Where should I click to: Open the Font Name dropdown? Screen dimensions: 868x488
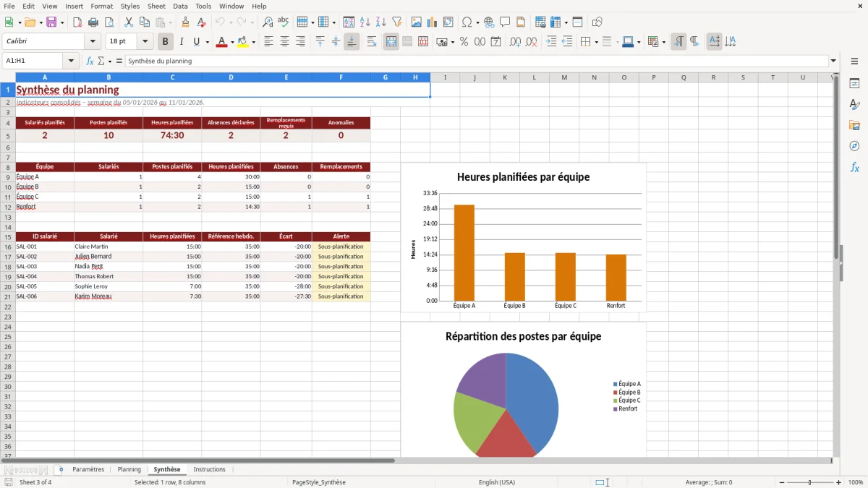[93, 42]
